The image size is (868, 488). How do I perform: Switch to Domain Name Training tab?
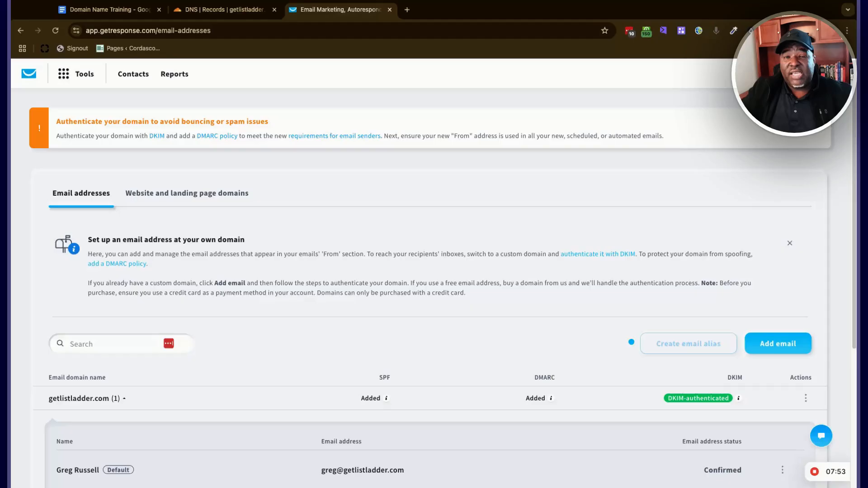[x=109, y=9]
